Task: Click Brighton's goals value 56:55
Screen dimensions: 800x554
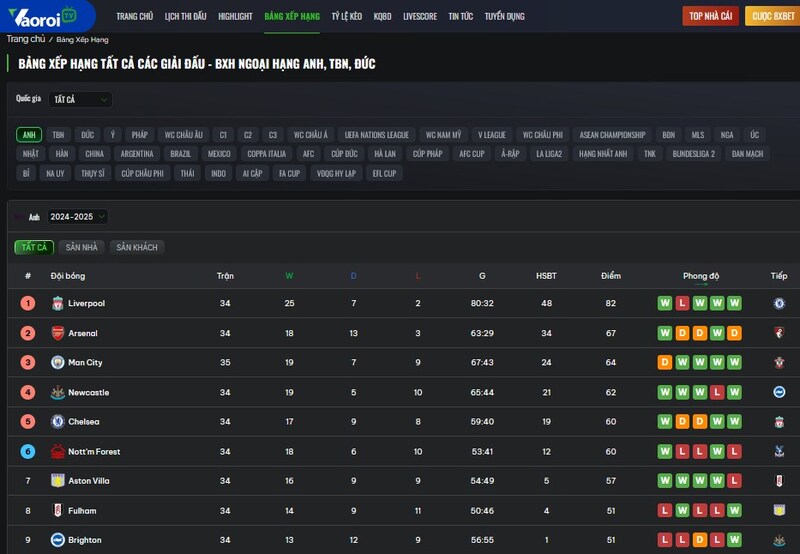Action: 482,540
